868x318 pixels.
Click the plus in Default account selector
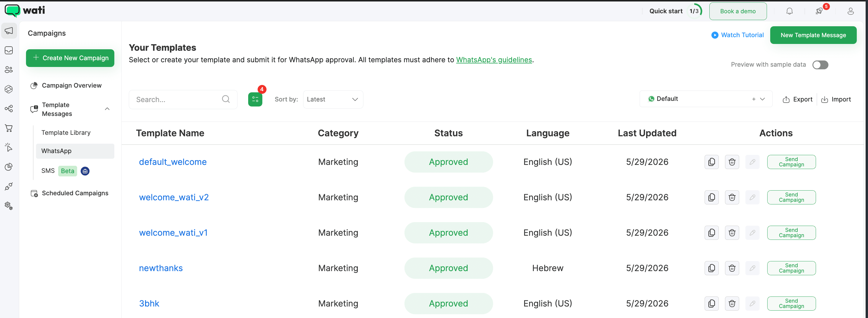click(754, 99)
